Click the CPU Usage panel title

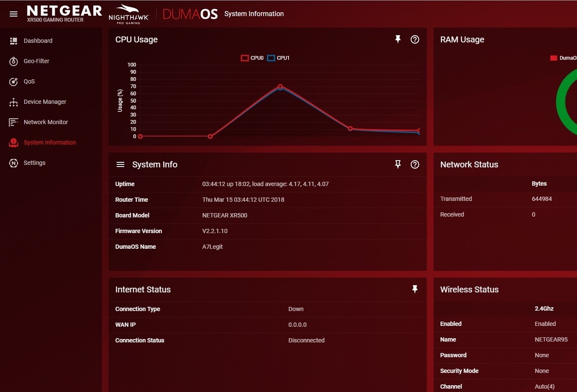click(x=137, y=39)
